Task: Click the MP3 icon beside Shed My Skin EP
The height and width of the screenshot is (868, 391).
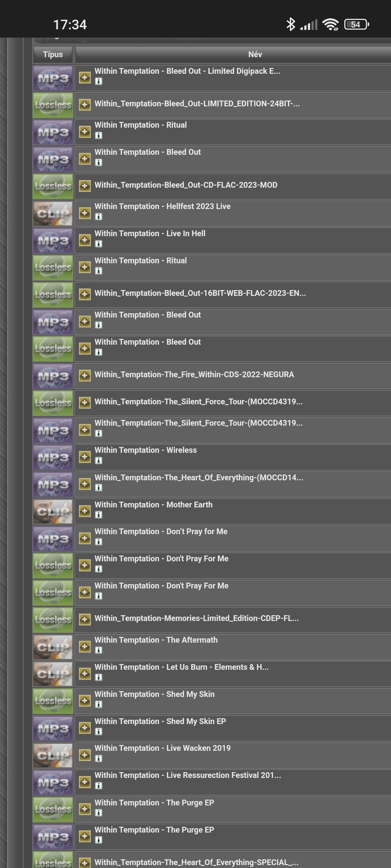Action: tap(53, 729)
